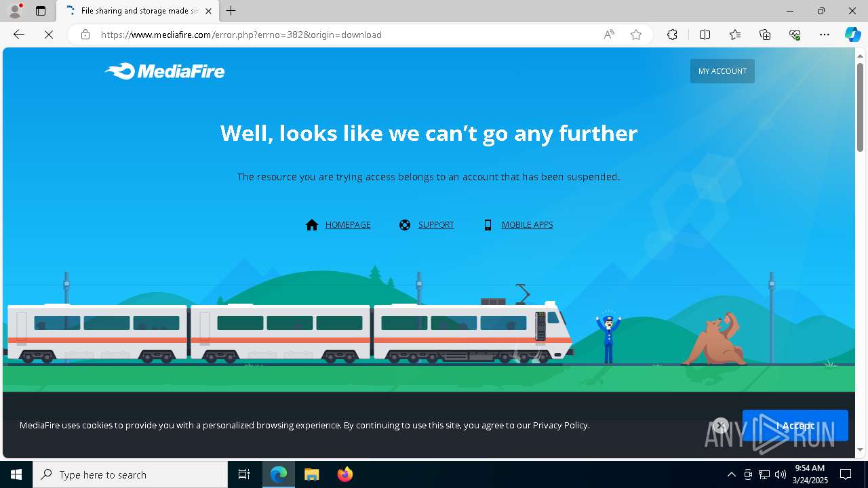Click the page vertical scrollbar thumb
This screenshot has width=868, height=488.
861,107
